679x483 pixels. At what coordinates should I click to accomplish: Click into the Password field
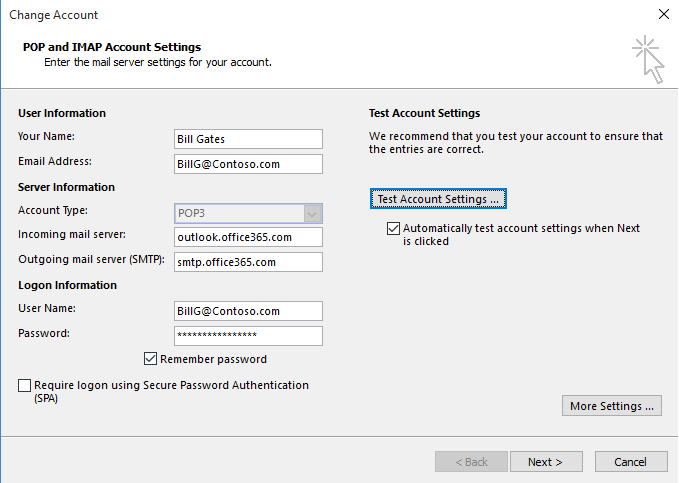[248, 336]
